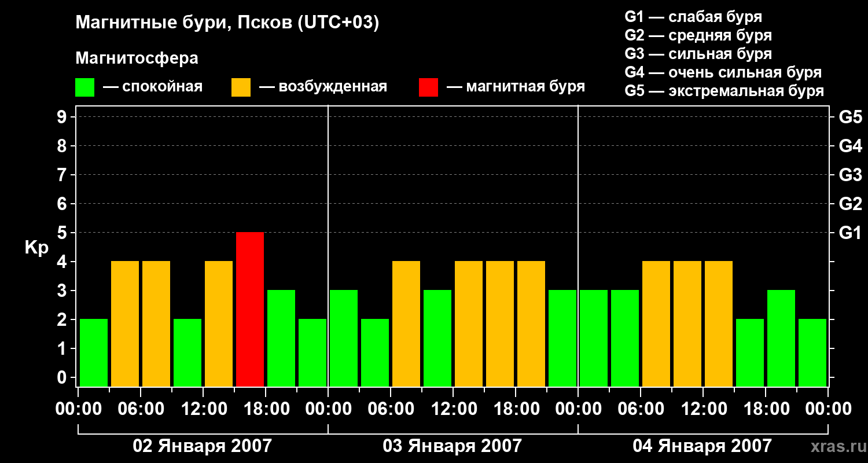Select the 18:00–21:00 green bar on 02 Января
The image size is (868, 463).
(x=281, y=338)
